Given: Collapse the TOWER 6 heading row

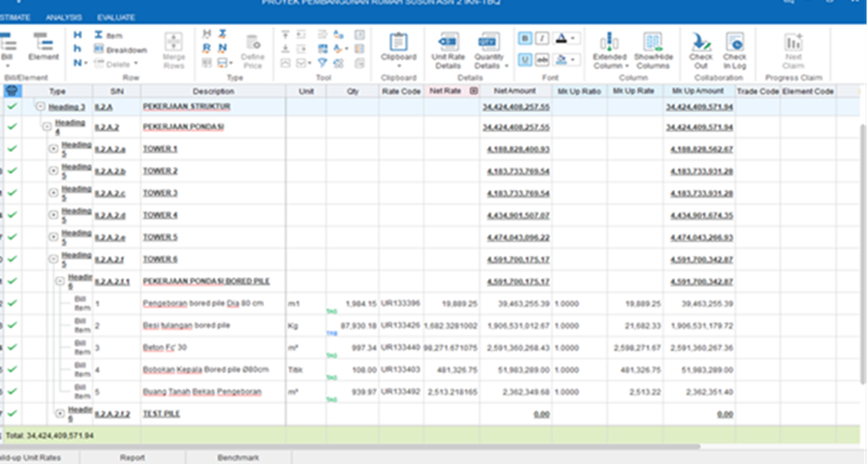Looking at the screenshot, I should coord(52,259).
